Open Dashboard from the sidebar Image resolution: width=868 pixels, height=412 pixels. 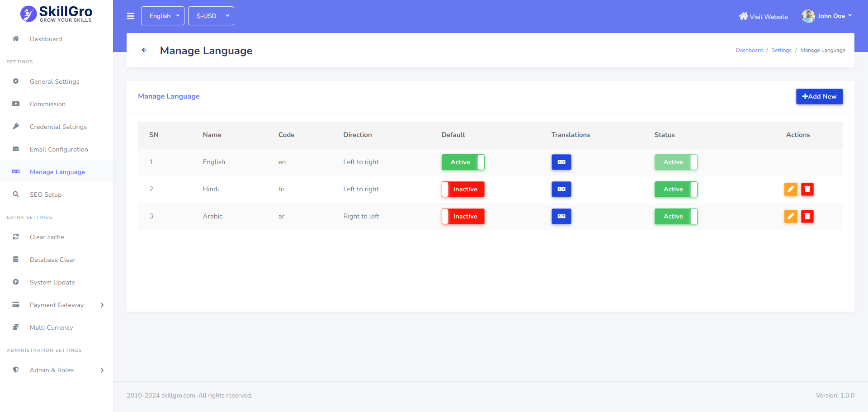[x=57, y=39]
